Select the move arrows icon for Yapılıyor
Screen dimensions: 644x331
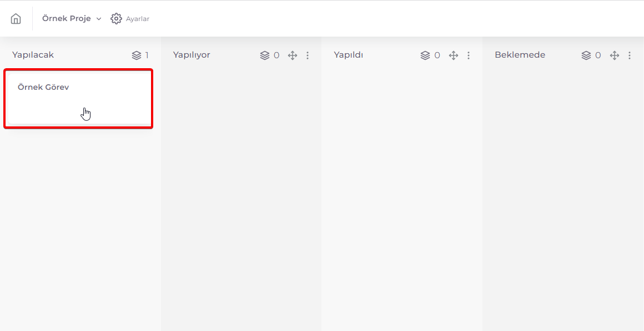click(x=293, y=55)
